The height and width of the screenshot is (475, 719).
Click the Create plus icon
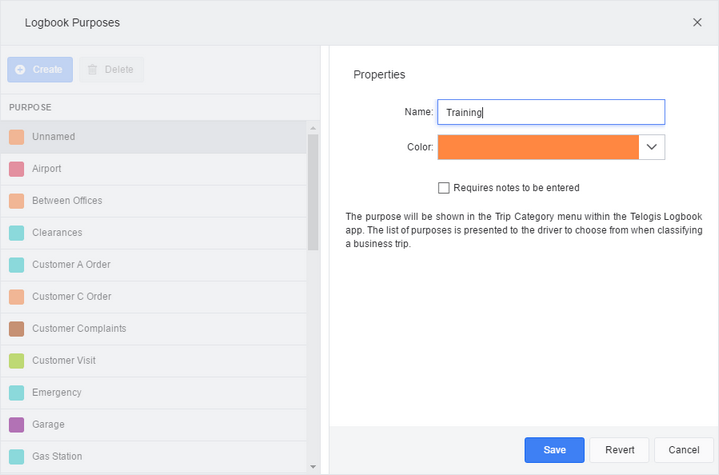20,70
